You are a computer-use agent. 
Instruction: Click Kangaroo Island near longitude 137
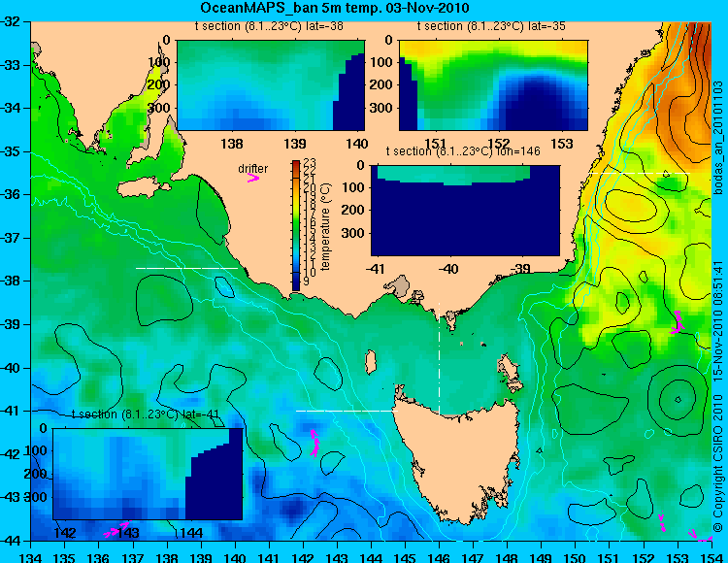[141, 187]
